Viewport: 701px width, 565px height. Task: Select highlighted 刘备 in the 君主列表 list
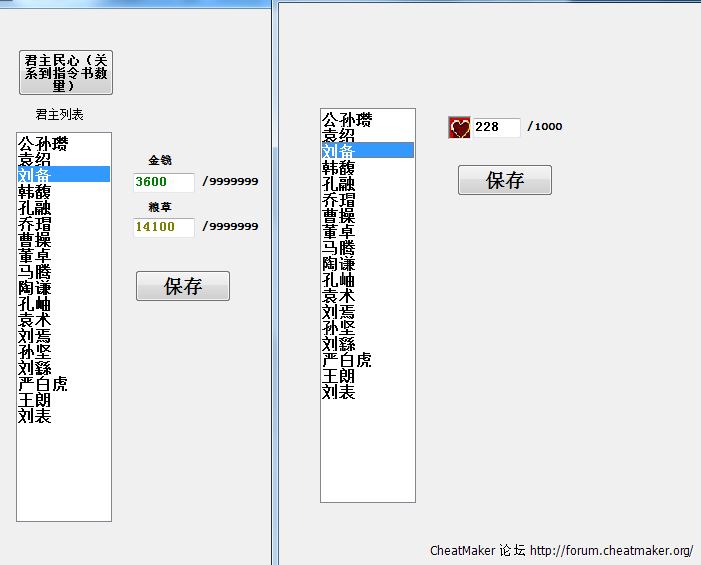pos(35,175)
